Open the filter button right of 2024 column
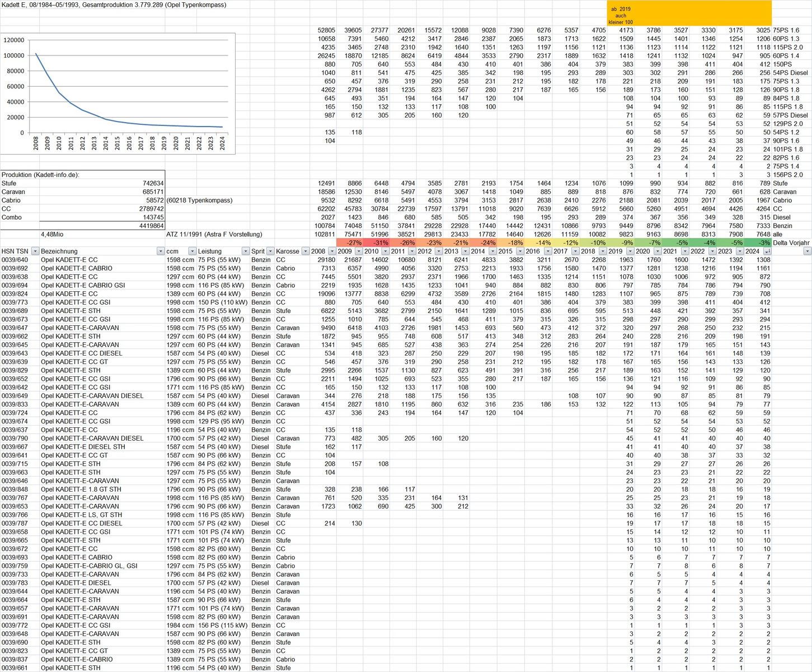 tap(807, 251)
